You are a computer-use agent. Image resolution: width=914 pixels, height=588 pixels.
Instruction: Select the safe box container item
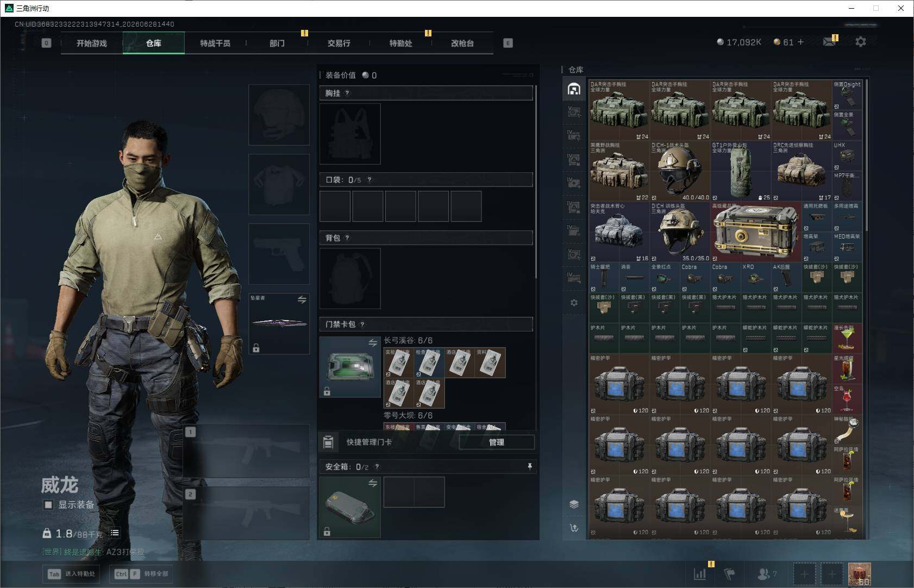pyautogui.click(x=350, y=507)
